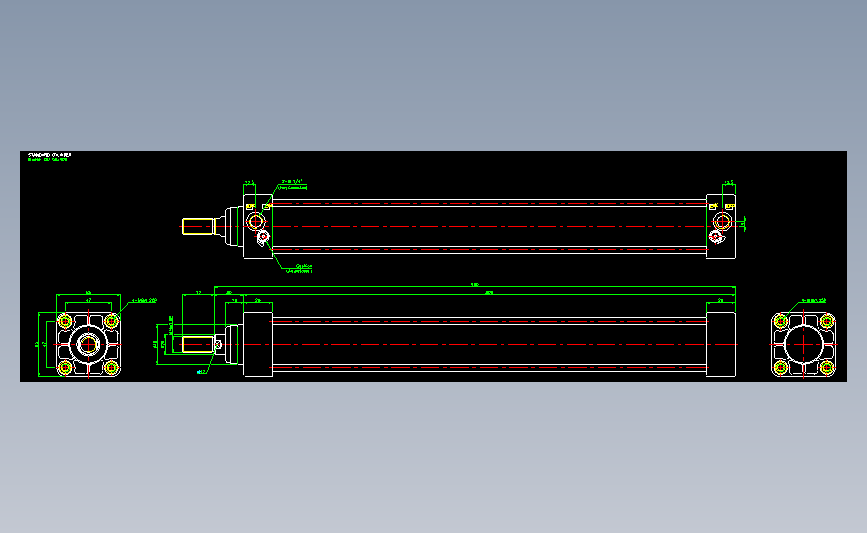Click the left head block in the lower side view
Screen dimensions: 867x533
(258, 344)
